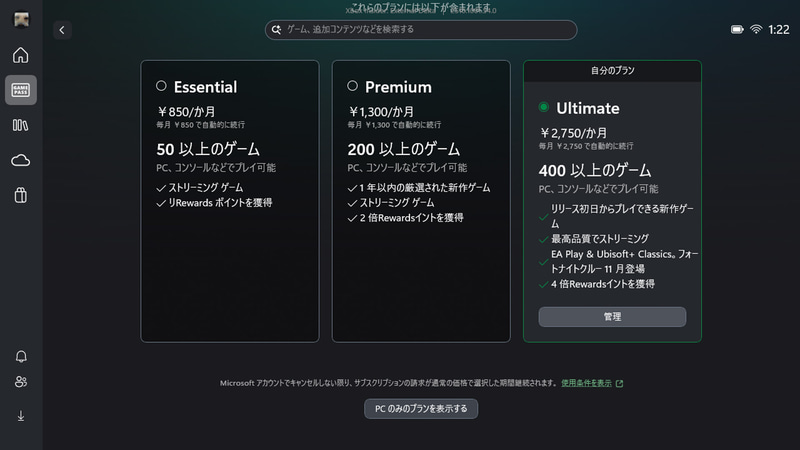Select the Premium plan radio button
Viewport: 800px width, 450px height.
[352, 86]
